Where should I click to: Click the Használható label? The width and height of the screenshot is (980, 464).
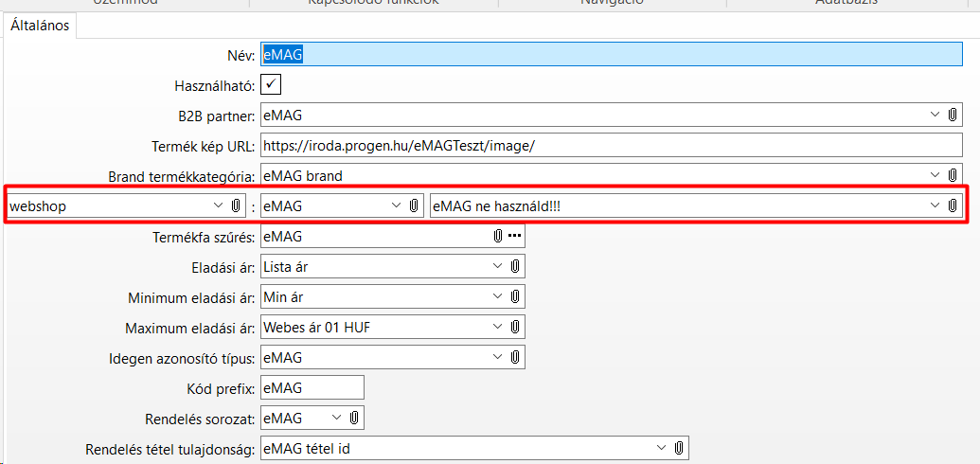(216, 85)
